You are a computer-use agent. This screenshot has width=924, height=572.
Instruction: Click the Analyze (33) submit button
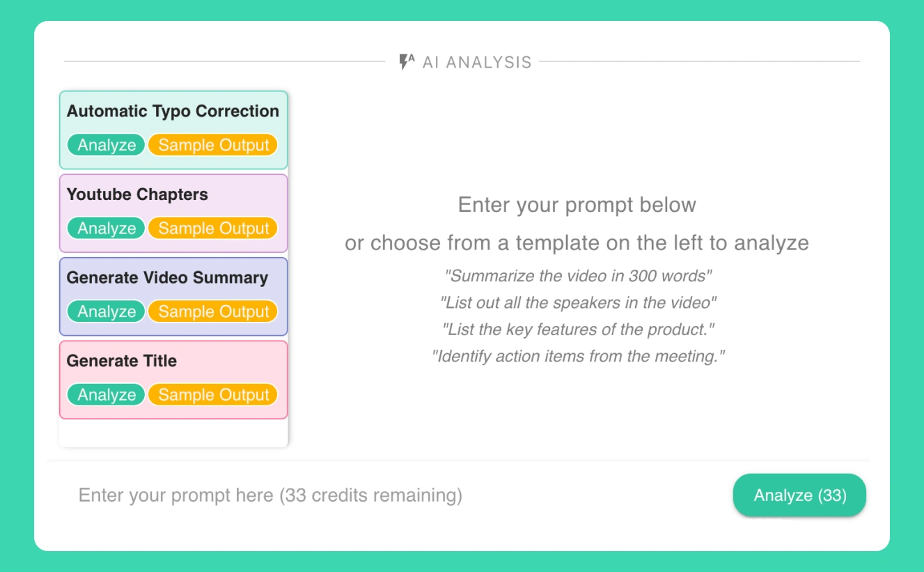(x=799, y=495)
